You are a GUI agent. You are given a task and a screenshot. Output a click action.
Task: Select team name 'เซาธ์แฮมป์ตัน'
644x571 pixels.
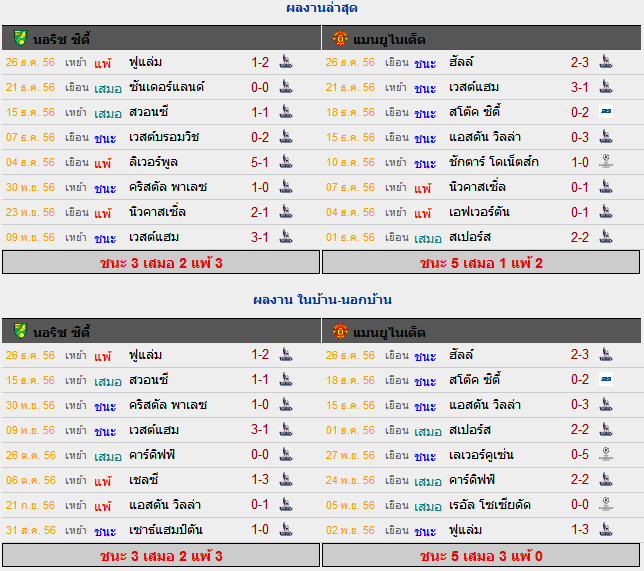166,530
